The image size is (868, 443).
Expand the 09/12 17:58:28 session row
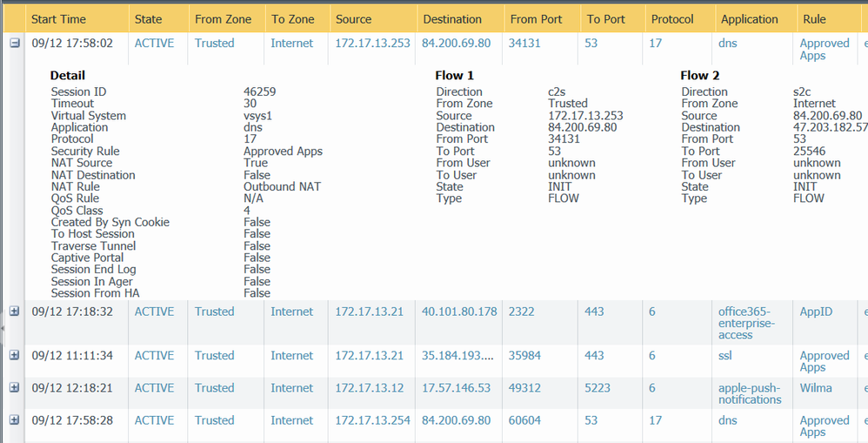pos(15,420)
